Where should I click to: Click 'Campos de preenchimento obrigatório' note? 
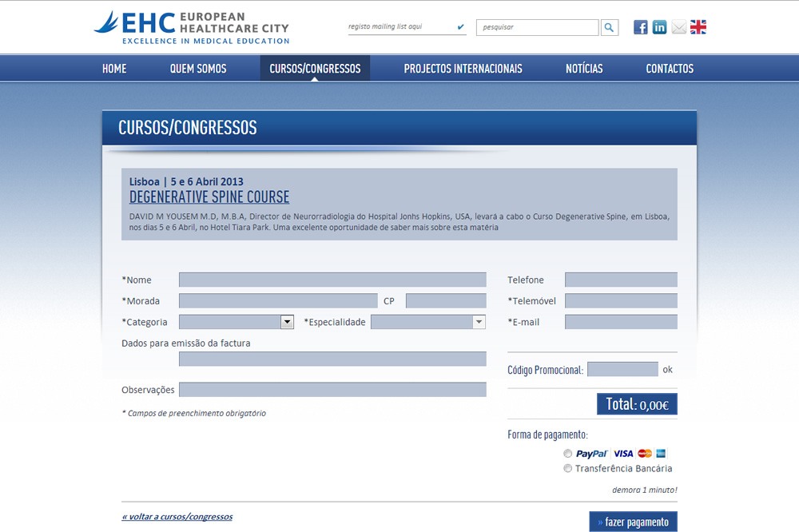(193, 413)
